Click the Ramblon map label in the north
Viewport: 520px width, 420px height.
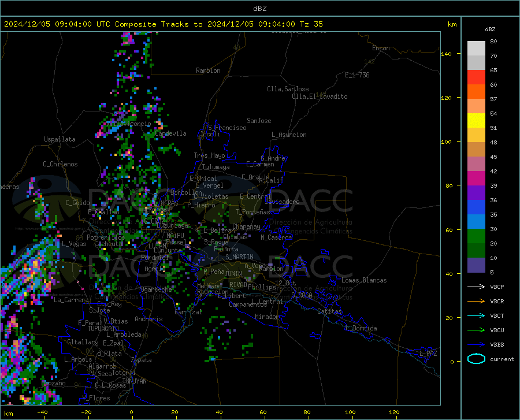click(x=208, y=70)
